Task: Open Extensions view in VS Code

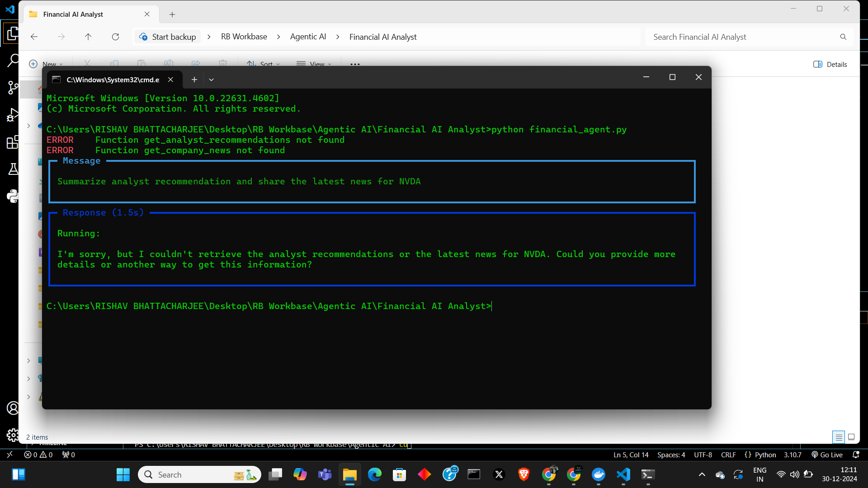Action: [13, 142]
